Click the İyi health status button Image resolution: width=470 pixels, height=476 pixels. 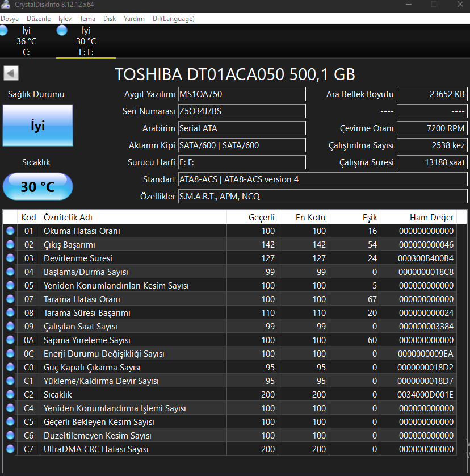pos(37,126)
